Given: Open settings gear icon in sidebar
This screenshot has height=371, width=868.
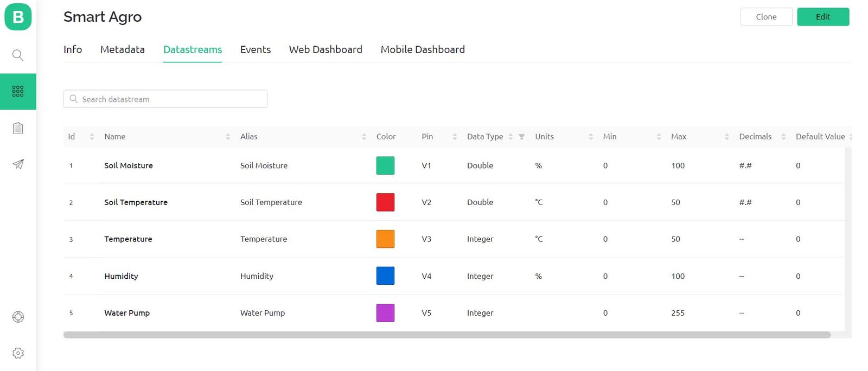Looking at the screenshot, I should pos(18,353).
